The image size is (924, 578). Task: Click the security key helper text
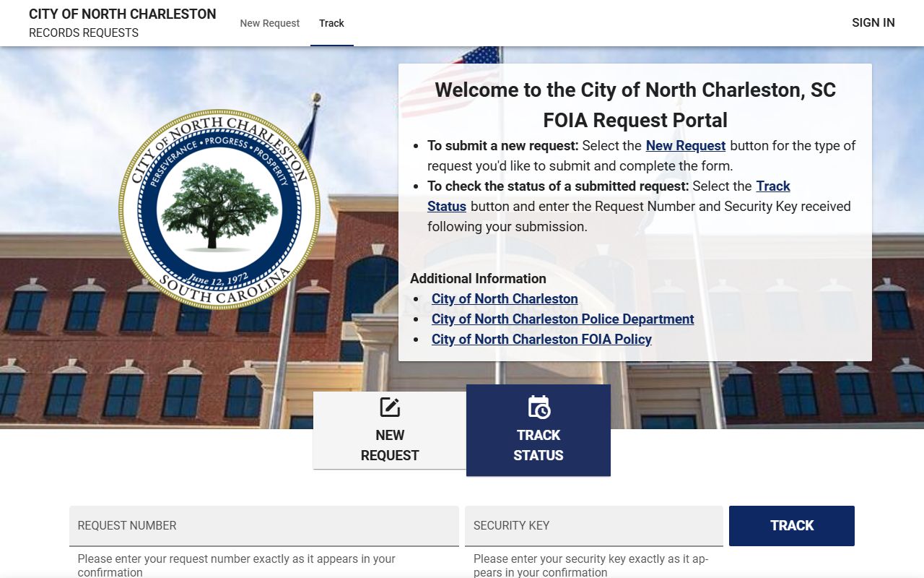coord(590,566)
